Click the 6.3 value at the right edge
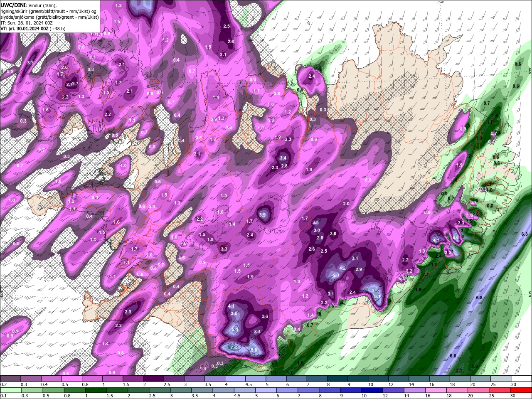Screen dimensions: 532x399 point(525,234)
